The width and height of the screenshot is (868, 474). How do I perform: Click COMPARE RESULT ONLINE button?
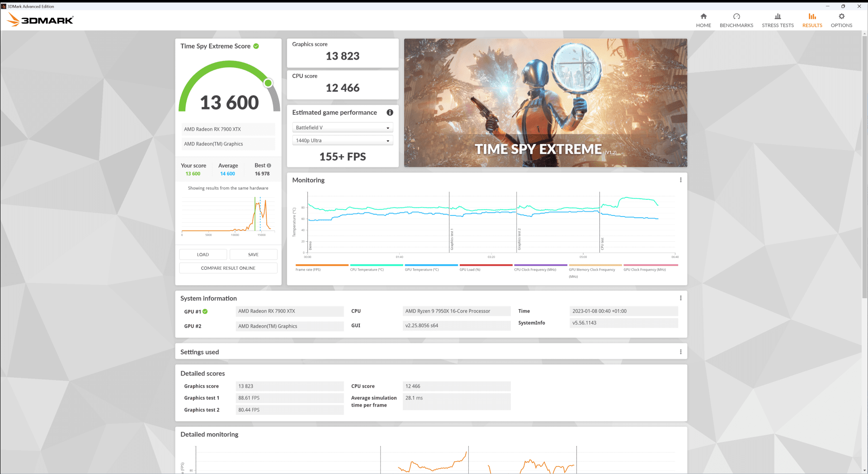coord(228,268)
